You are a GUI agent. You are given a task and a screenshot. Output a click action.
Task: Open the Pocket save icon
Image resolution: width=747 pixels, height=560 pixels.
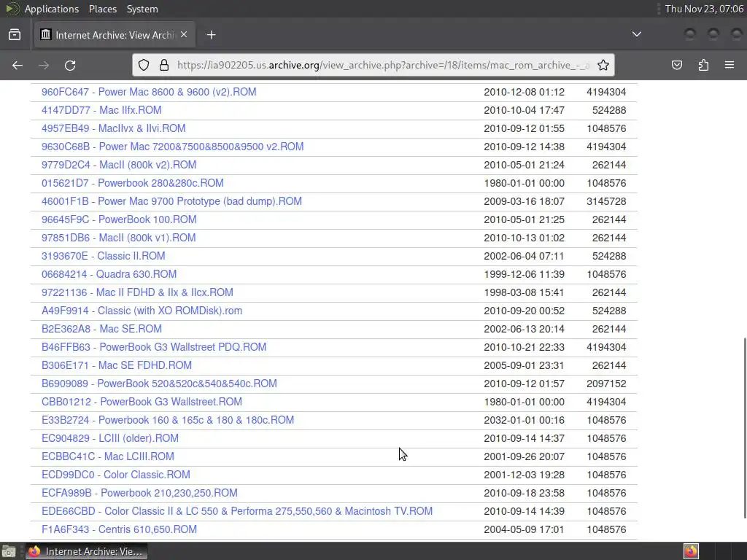(x=676, y=65)
